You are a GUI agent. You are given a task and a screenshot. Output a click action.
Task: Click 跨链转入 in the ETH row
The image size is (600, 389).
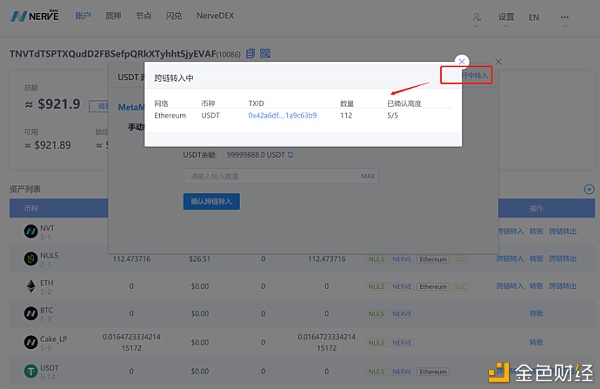click(510, 286)
